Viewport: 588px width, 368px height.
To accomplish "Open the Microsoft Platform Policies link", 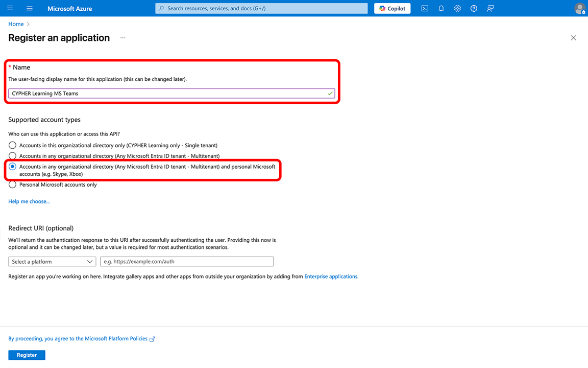I will 81,339.
